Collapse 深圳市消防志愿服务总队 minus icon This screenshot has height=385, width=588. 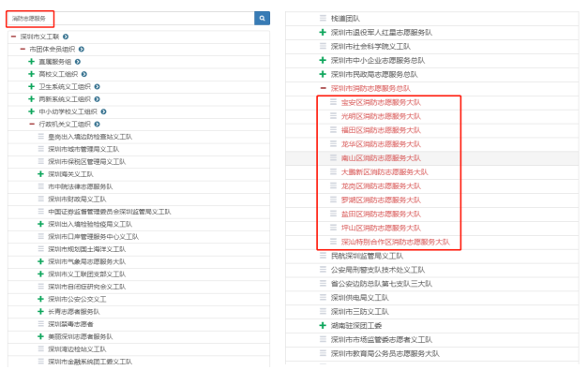(x=323, y=88)
